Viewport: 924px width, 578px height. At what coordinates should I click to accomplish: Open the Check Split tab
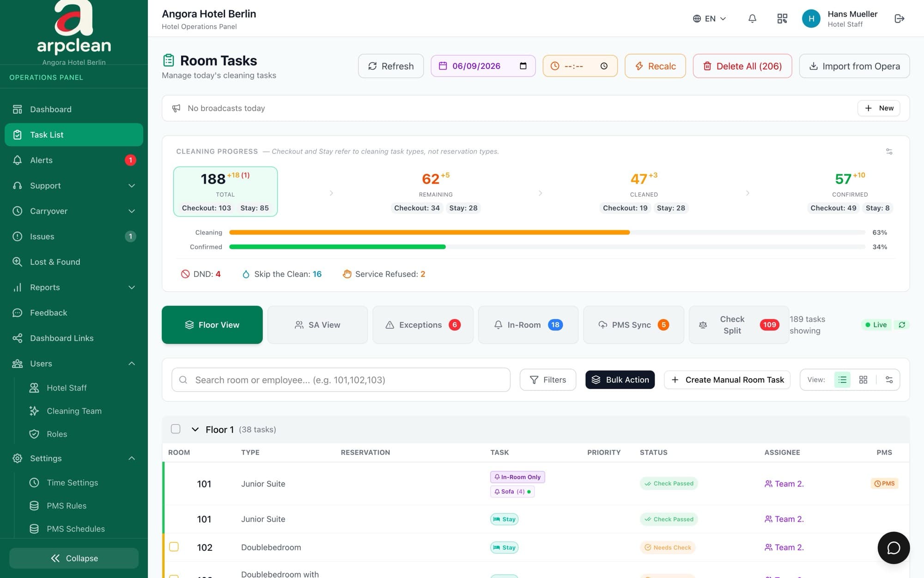(x=739, y=325)
